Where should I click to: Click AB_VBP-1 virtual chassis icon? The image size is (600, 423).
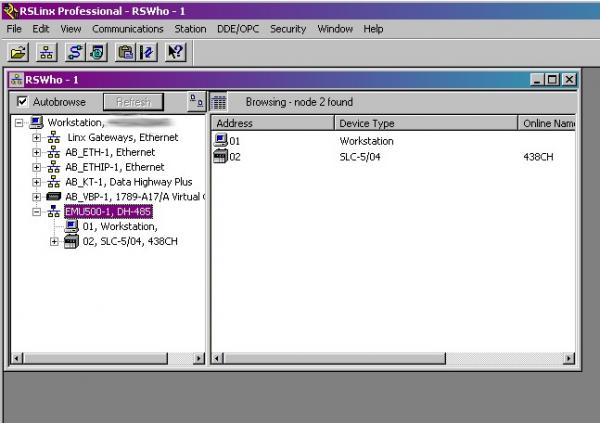pyautogui.click(x=54, y=197)
